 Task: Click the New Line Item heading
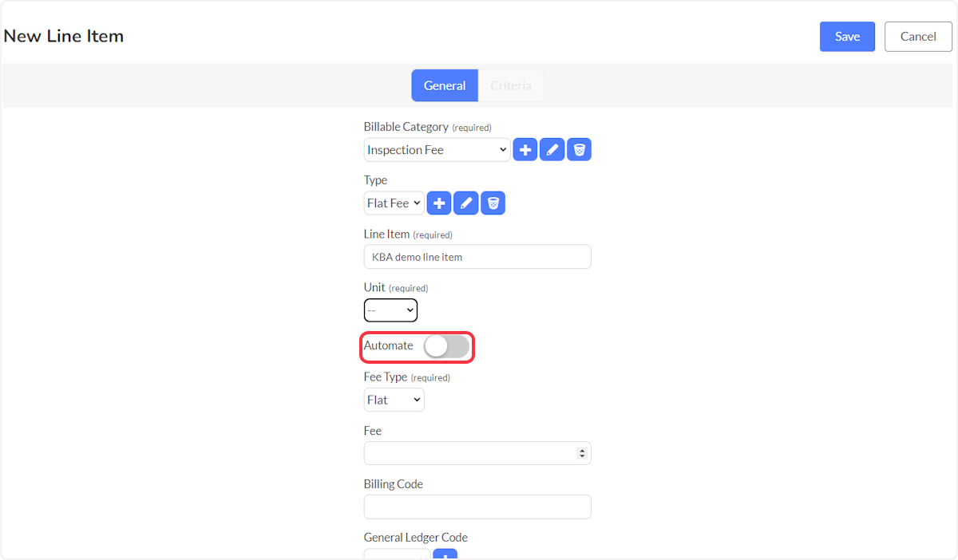(64, 36)
